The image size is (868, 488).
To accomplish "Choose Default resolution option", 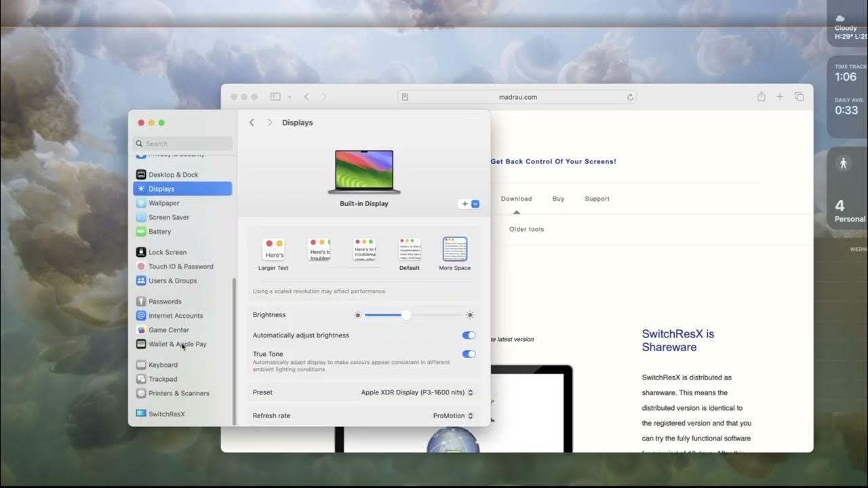I will pos(410,254).
